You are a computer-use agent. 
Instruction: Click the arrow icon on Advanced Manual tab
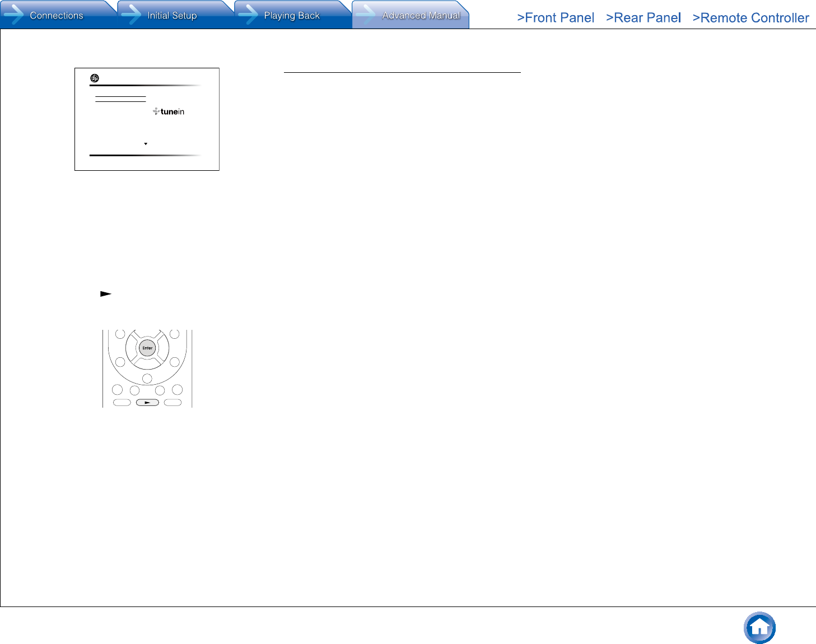(366, 15)
